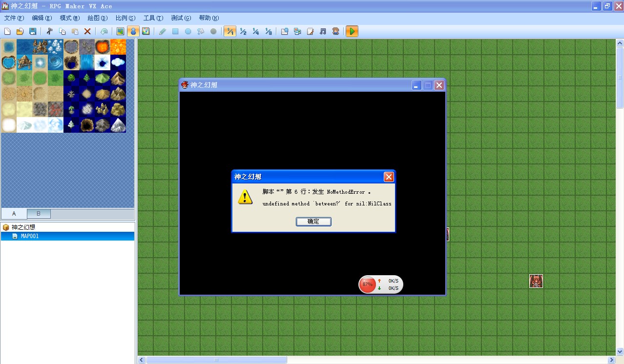Pick the white cloud tile in palette
624x364 pixels.
coord(118,62)
